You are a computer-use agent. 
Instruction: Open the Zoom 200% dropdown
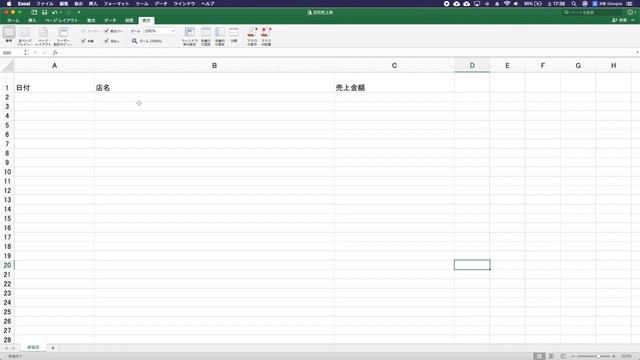click(173, 31)
